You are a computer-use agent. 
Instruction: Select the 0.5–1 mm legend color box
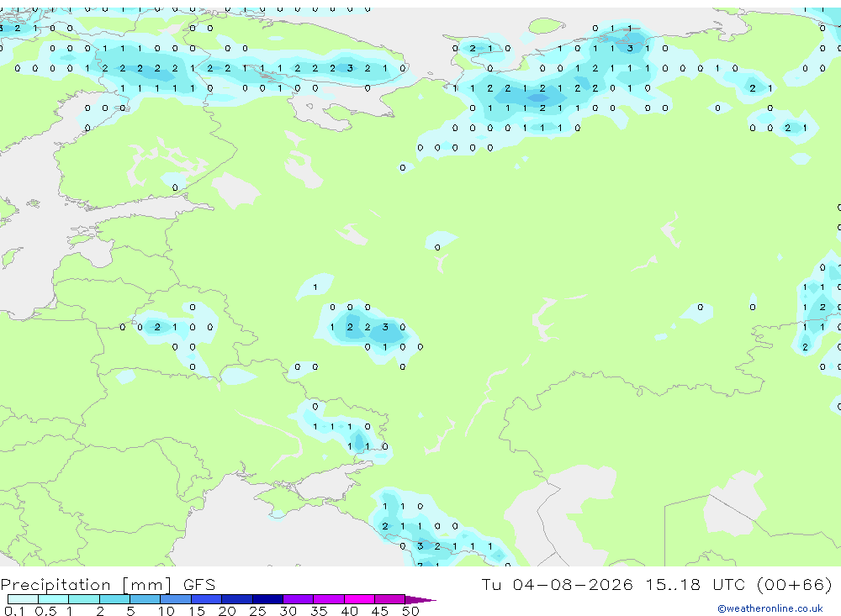54,599
